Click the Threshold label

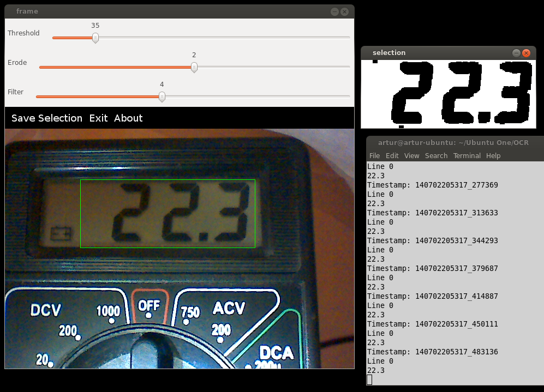23,33
